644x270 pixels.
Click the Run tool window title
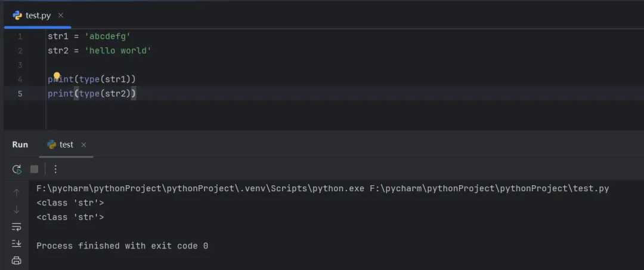pyautogui.click(x=20, y=145)
